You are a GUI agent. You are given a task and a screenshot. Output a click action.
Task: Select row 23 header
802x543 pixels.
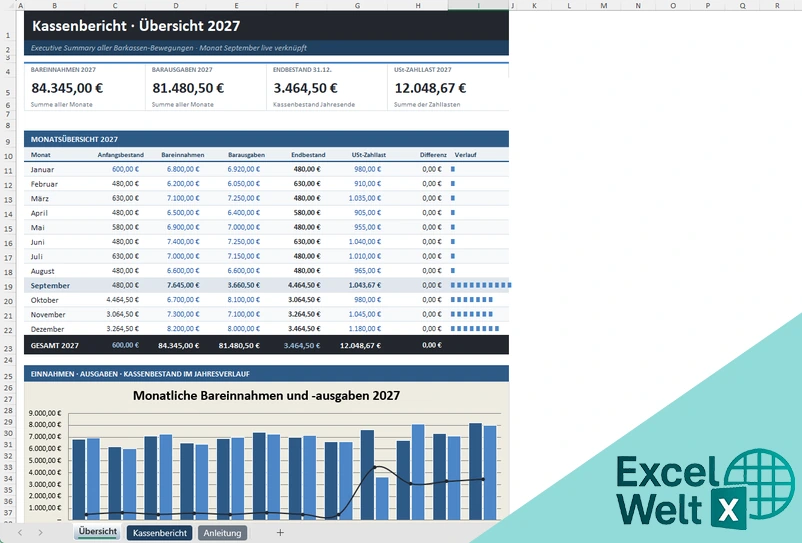click(x=8, y=346)
